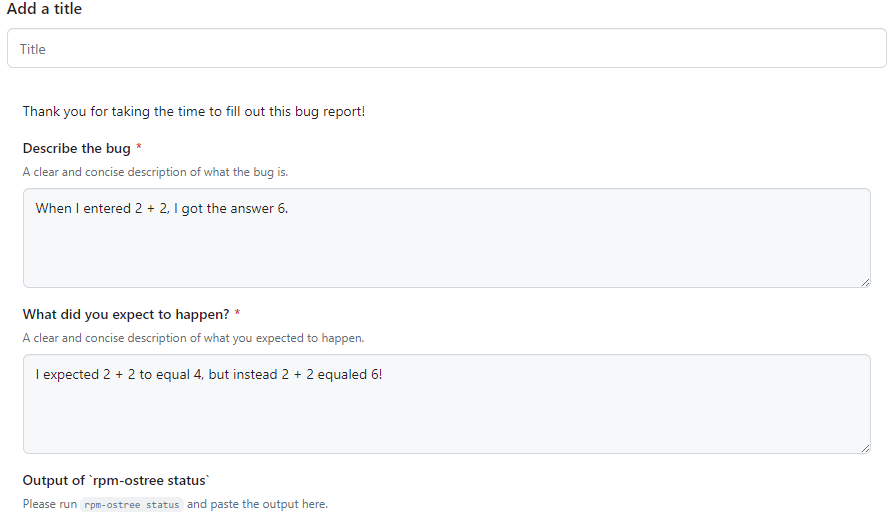
Task: Click the What did you expect to happen label
Action: 126,314
